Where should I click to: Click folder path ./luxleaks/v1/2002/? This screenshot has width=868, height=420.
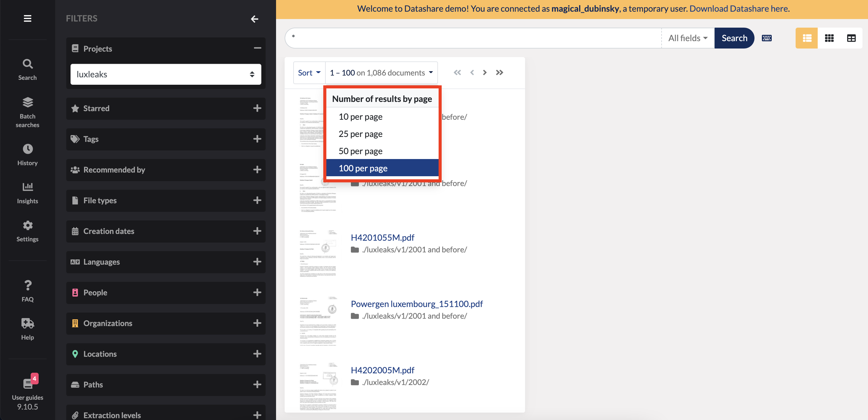pos(395,382)
